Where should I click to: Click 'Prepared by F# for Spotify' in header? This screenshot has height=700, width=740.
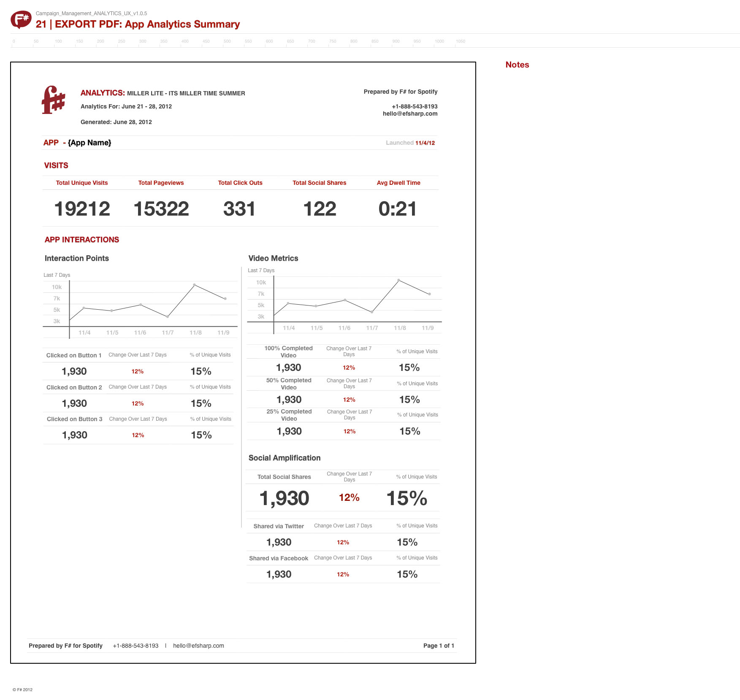401,92
